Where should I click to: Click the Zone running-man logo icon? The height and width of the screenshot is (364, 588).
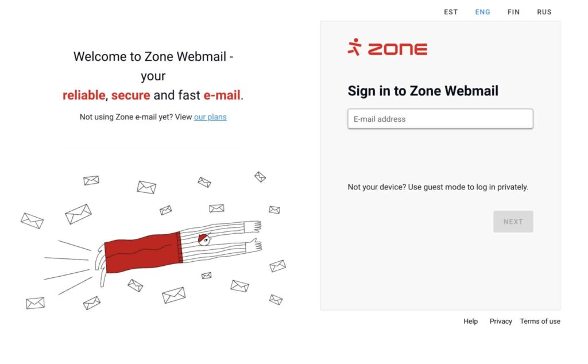pyautogui.click(x=354, y=47)
